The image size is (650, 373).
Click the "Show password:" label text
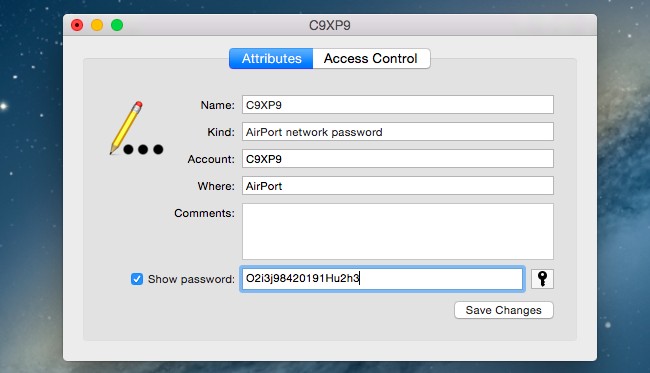click(191, 279)
